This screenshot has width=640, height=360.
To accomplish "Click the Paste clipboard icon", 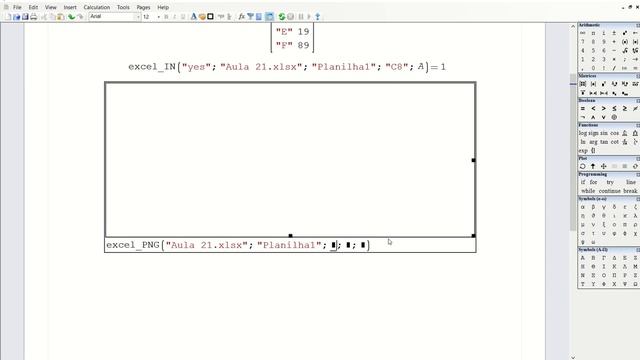I will 61,17.
